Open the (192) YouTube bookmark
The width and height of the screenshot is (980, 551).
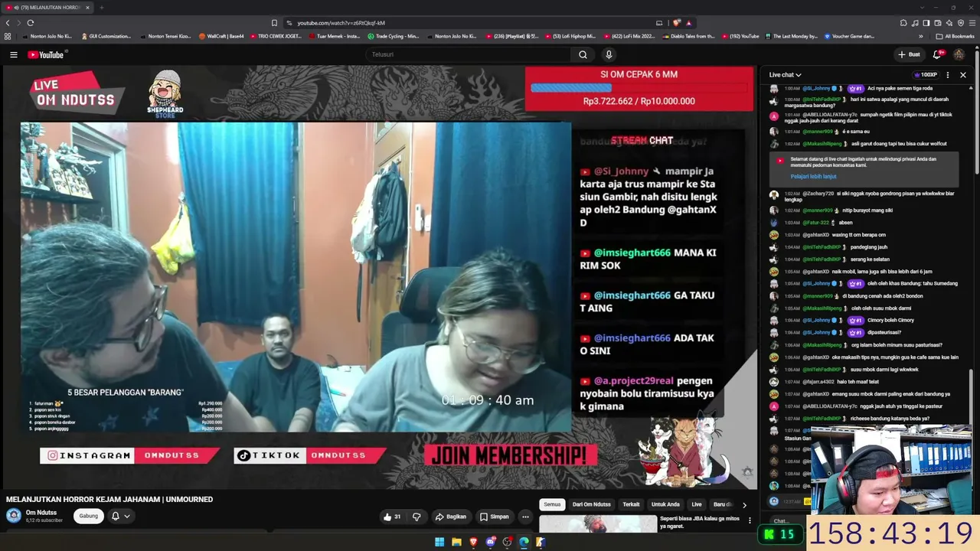pos(740,36)
